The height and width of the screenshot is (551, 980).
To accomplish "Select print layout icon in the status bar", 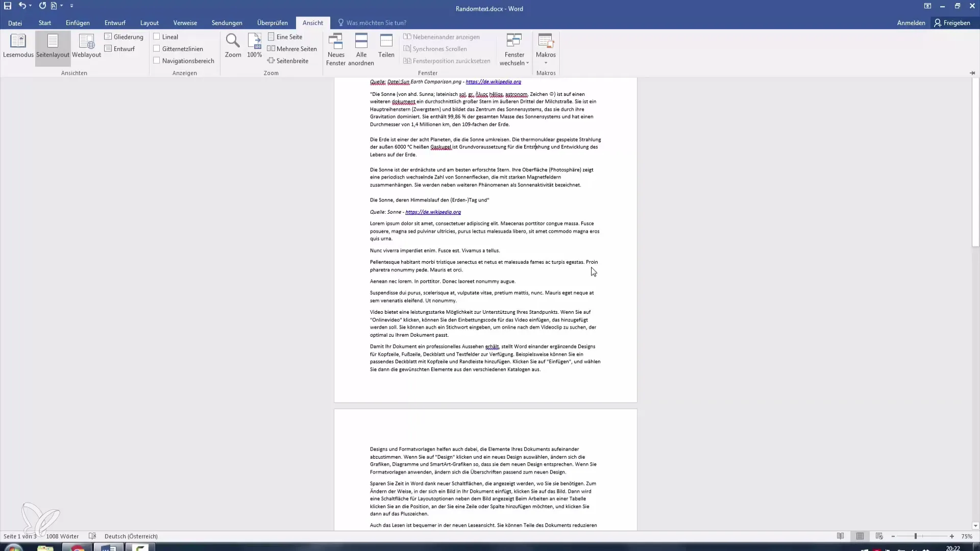I will pyautogui.click(x=860, y=536).
